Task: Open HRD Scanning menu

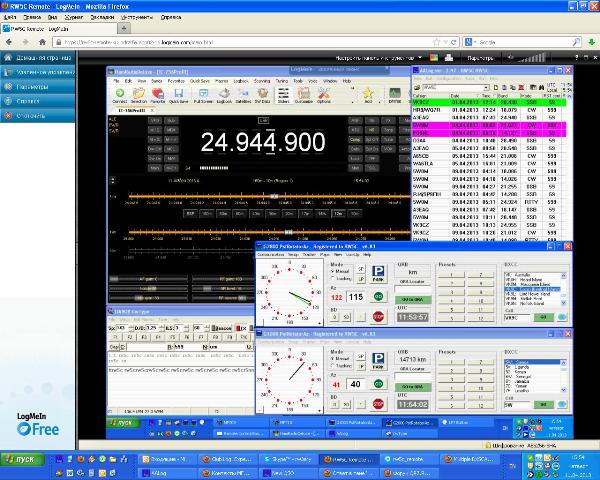Action: 262,81
